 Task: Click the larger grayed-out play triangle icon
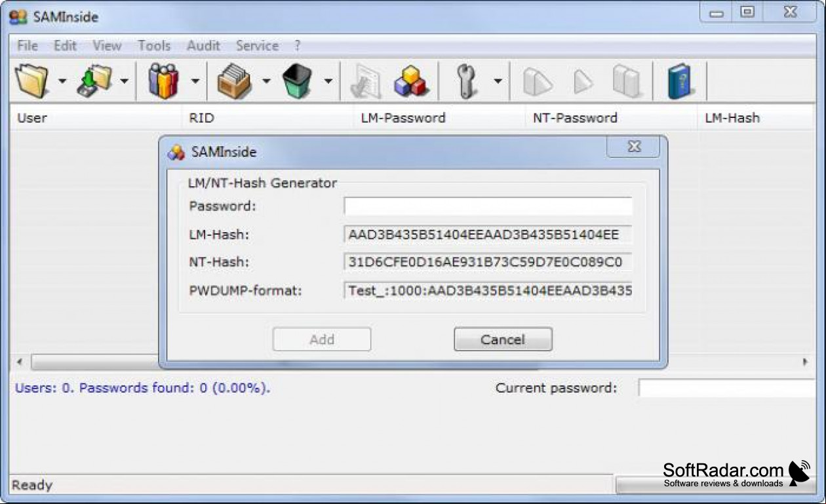(538, 82)
